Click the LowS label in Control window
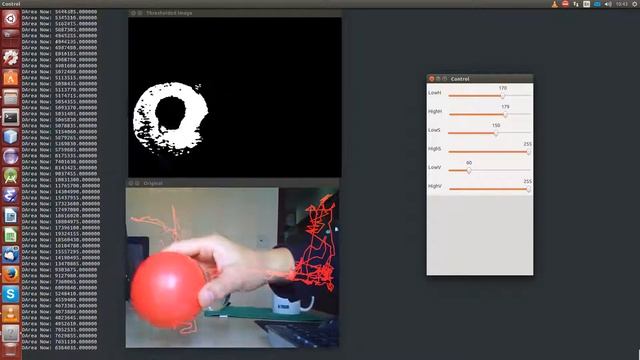 click(434, 130)
